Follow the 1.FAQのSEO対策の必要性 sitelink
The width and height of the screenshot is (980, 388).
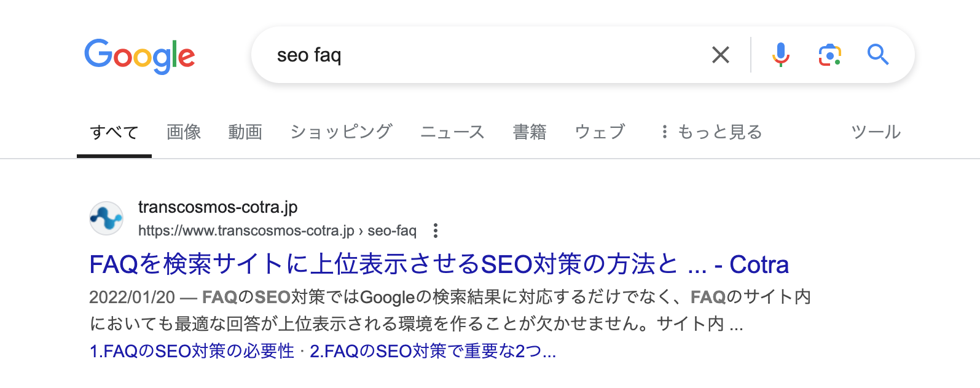point(192,351)
